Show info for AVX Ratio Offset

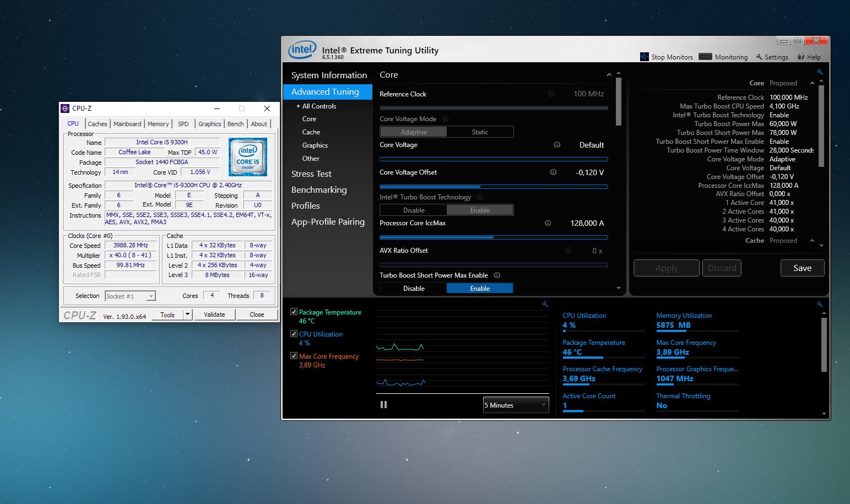(568, 250)
